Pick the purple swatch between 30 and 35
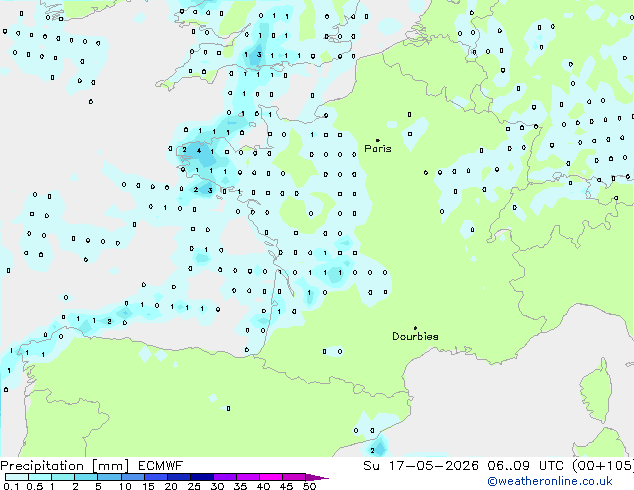 225,477
